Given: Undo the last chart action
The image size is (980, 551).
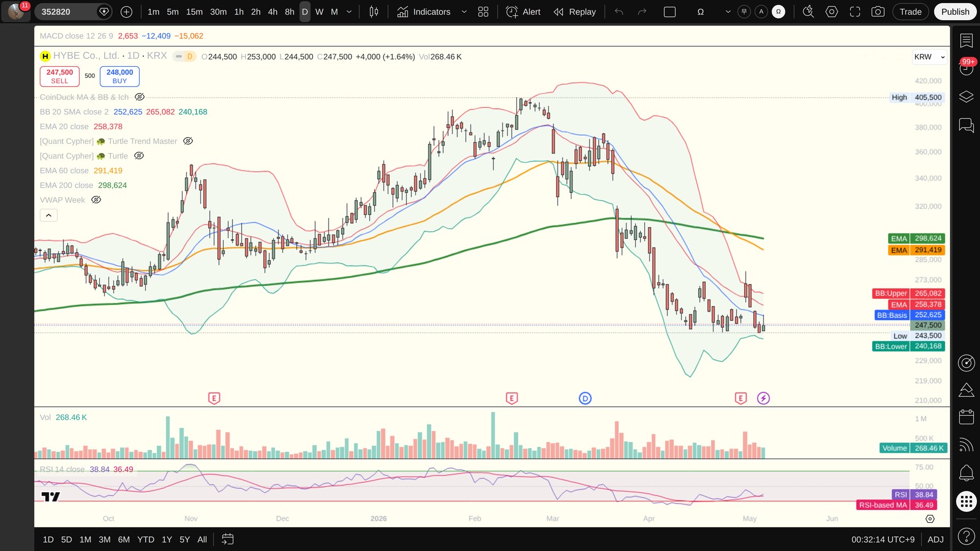Looking at the screenshot, I should tap(619, 12).
